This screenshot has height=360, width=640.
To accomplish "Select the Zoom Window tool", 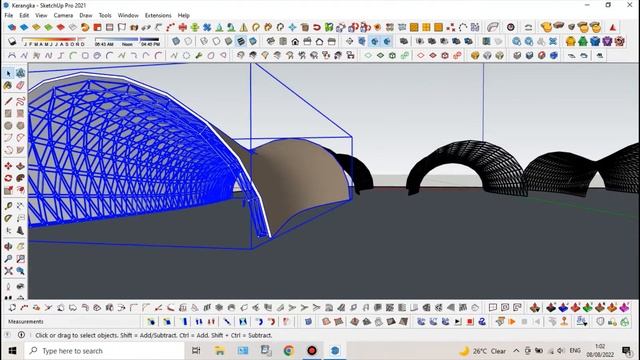I will (x=20, y=259).
